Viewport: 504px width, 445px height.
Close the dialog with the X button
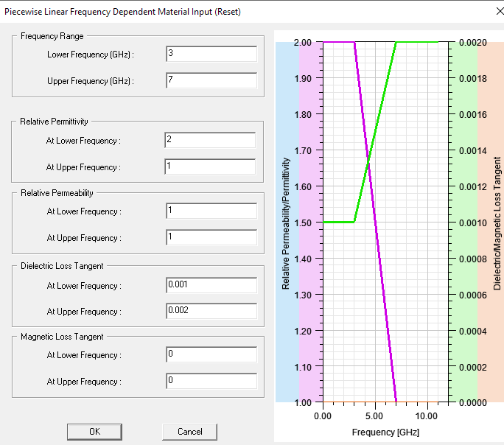(487, 12)
